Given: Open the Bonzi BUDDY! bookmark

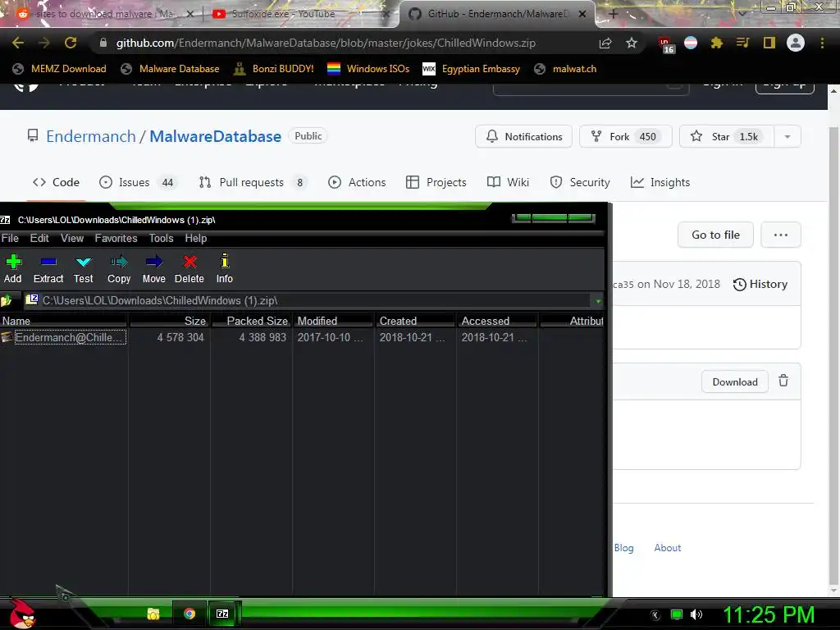Looking at the screenshot, I should [274, 69].
